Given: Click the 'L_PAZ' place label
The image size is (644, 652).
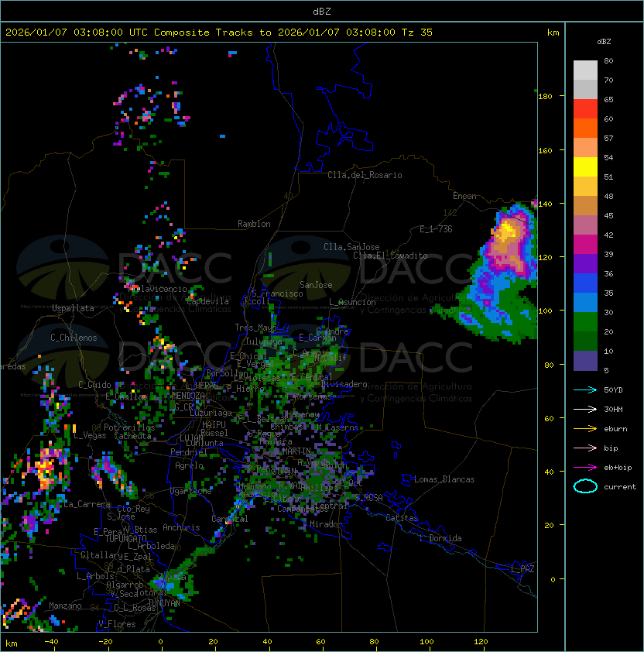Looking at the screenshot, I should point(522,569).
